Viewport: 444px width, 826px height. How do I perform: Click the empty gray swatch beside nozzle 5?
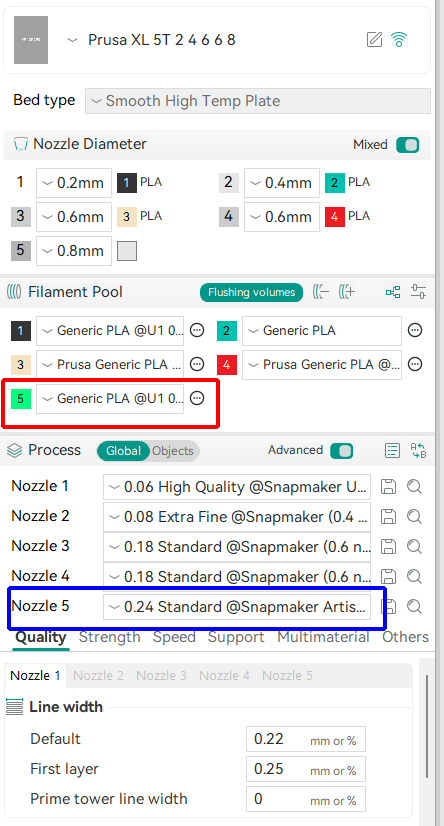pyautogui.click(x=126, y=251)
